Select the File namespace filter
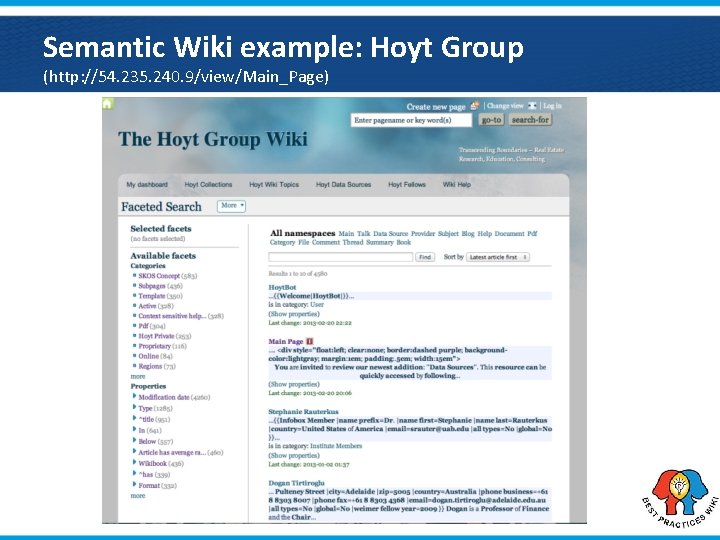 [304, 242]
